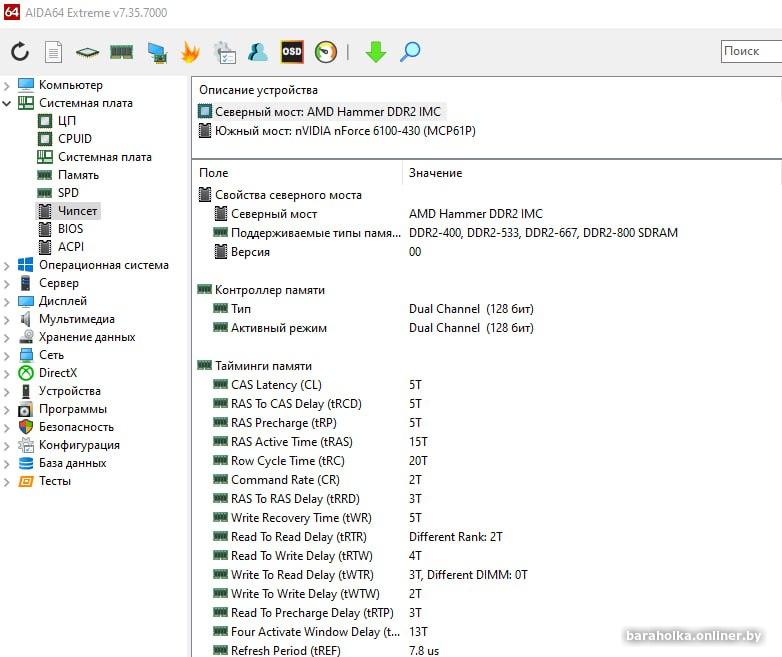
Task: Click the Read To Precharge Delay (tRTP) row
Action: 312,613
